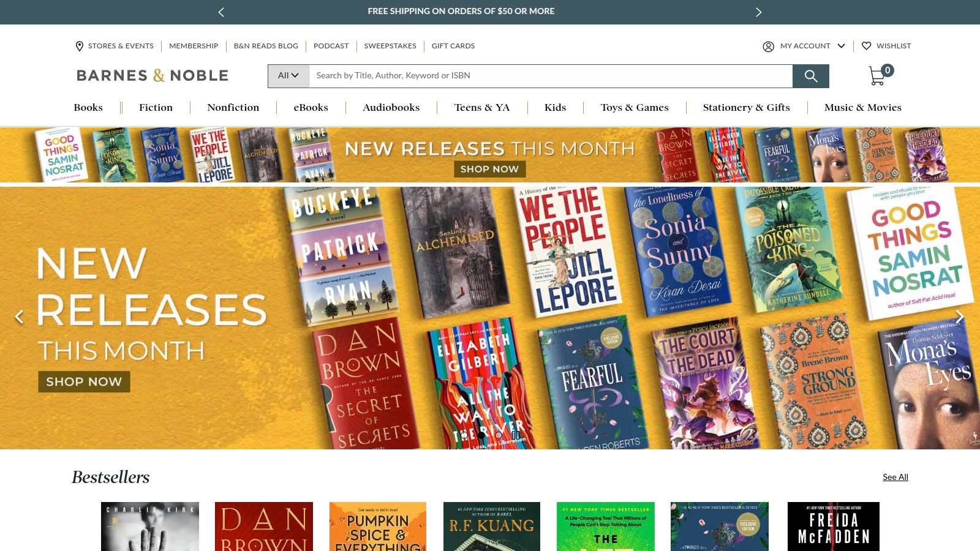Select the Dan Brown book cover in Bestsellers
Image resolution: width=980 pixels, height=551 pixels.
[263, 527]
